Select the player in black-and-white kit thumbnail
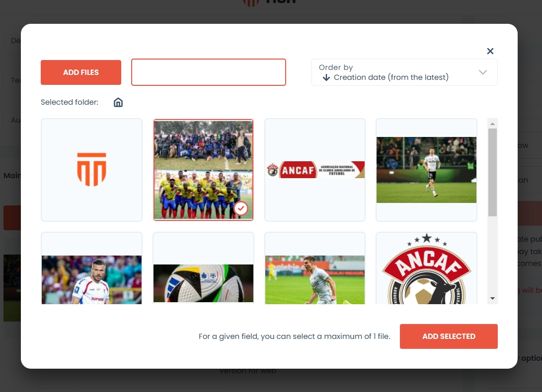Image resolution: width=542 pixels, height=392 pixels. [x=426, y=170]
